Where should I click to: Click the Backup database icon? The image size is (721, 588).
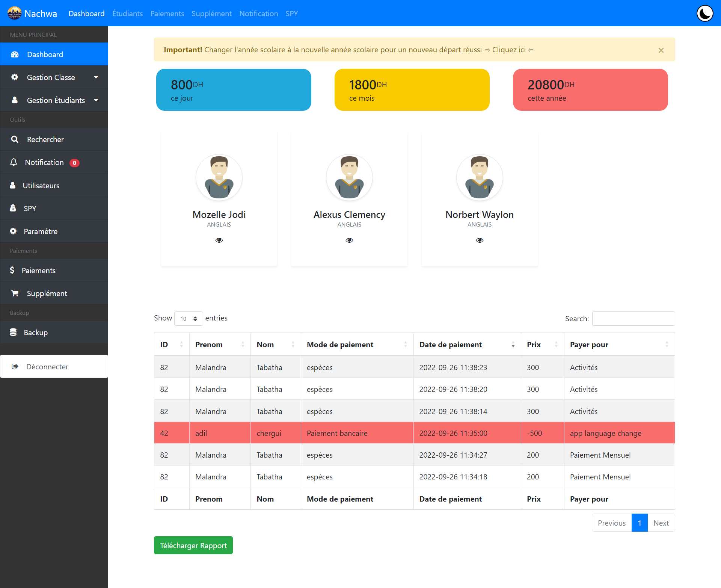point(13,333)
